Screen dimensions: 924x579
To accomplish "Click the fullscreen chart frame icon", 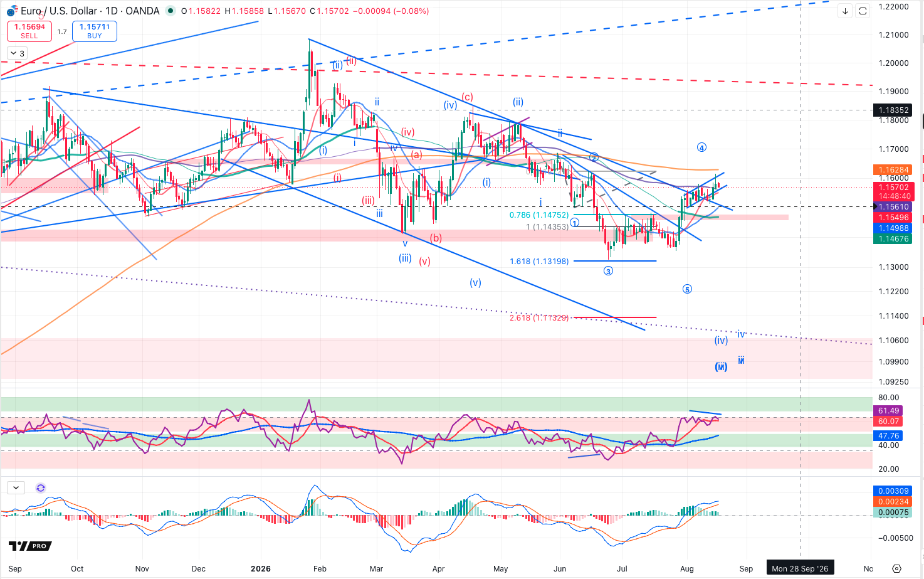I will [x=863, y=11].
